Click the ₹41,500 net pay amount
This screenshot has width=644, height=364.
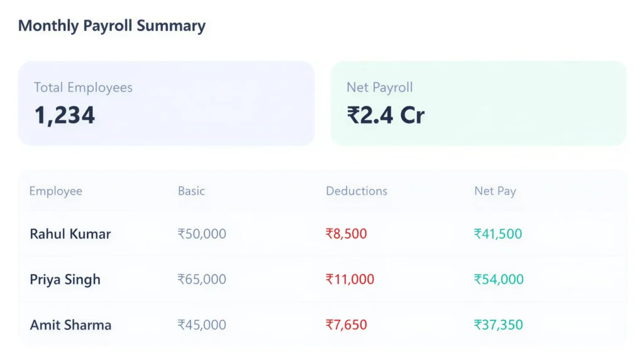[x=497, y=234]
